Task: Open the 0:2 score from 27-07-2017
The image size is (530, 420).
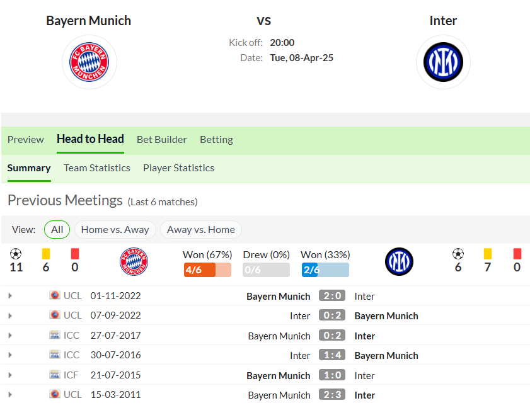Action: point(332,335)
